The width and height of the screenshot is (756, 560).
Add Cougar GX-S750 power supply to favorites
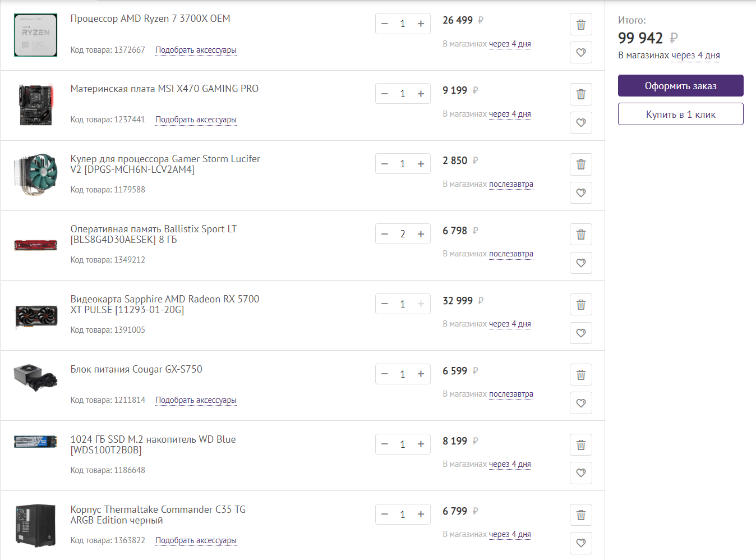pos(581,403)
